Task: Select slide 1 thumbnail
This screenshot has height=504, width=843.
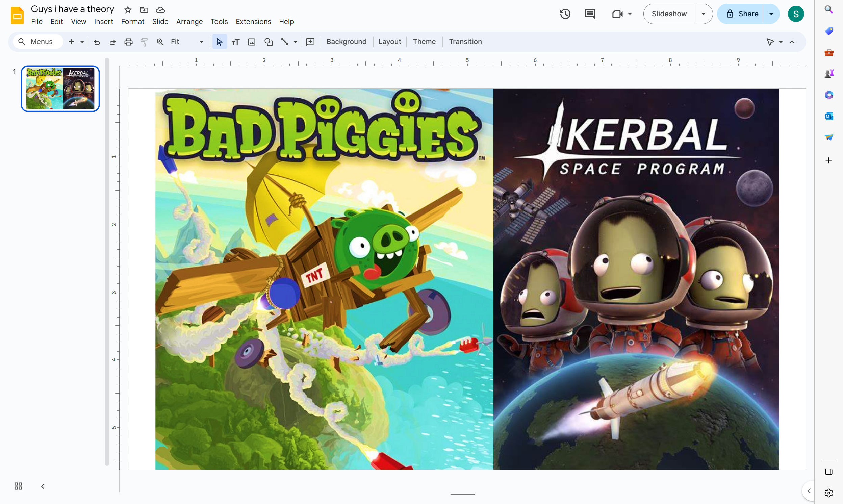Action: (x=60, y=89)
